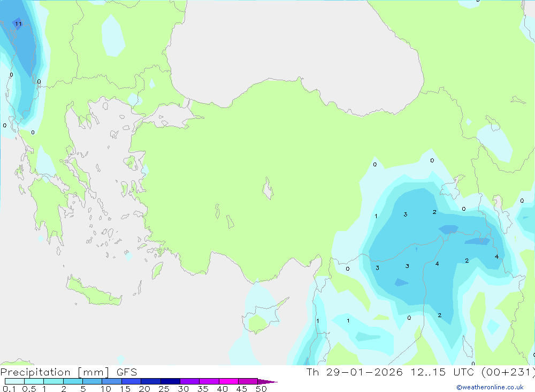535x392 pixels.
Task: Select the 5–10 mm legend color swatch
Action: tap(92, 381)
